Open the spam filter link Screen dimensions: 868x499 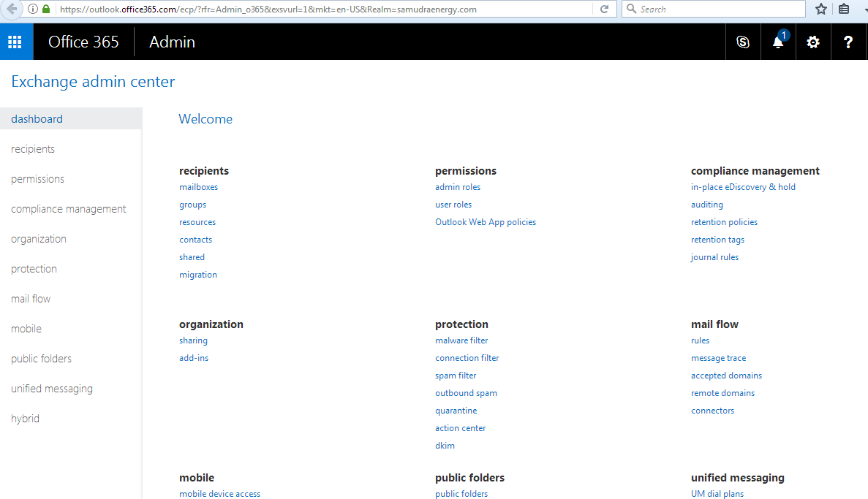[x=456, y=376]
